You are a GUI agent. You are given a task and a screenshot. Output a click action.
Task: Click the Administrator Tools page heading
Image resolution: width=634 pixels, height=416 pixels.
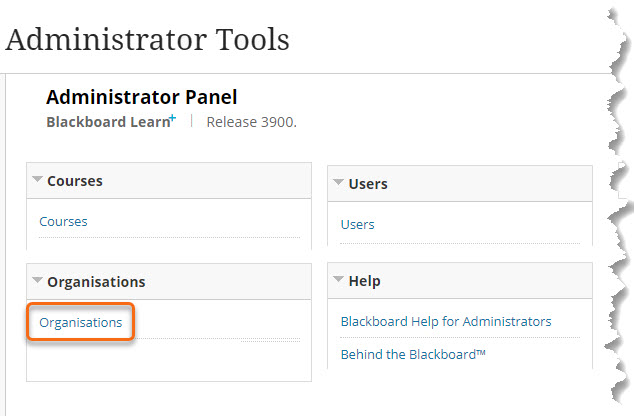(147, 40)
